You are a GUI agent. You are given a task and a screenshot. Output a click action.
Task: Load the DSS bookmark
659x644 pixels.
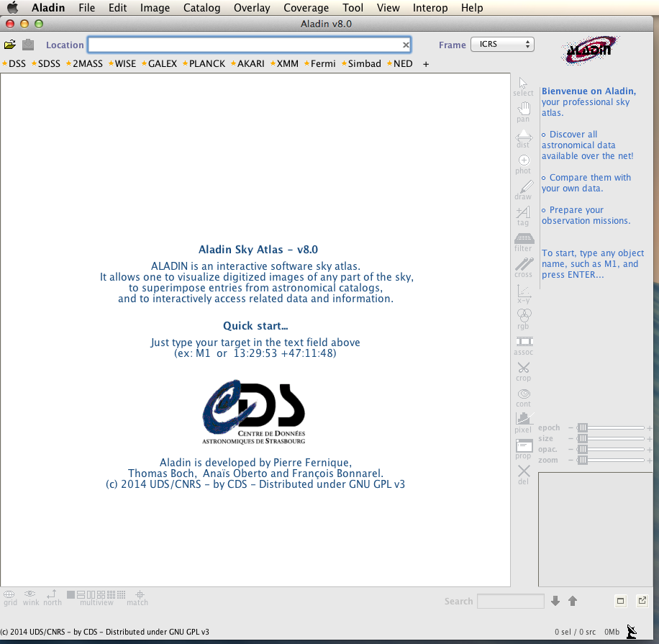click(14, 63)
